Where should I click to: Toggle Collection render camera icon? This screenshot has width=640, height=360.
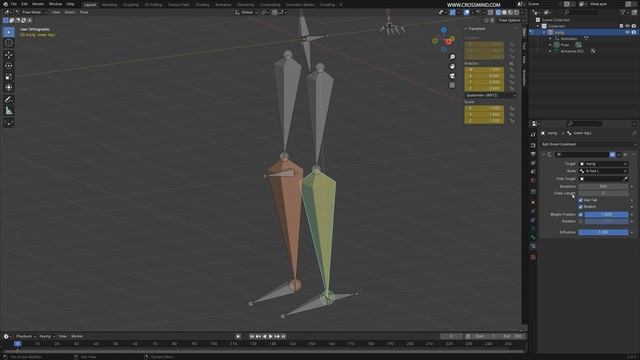coord(633,26)
